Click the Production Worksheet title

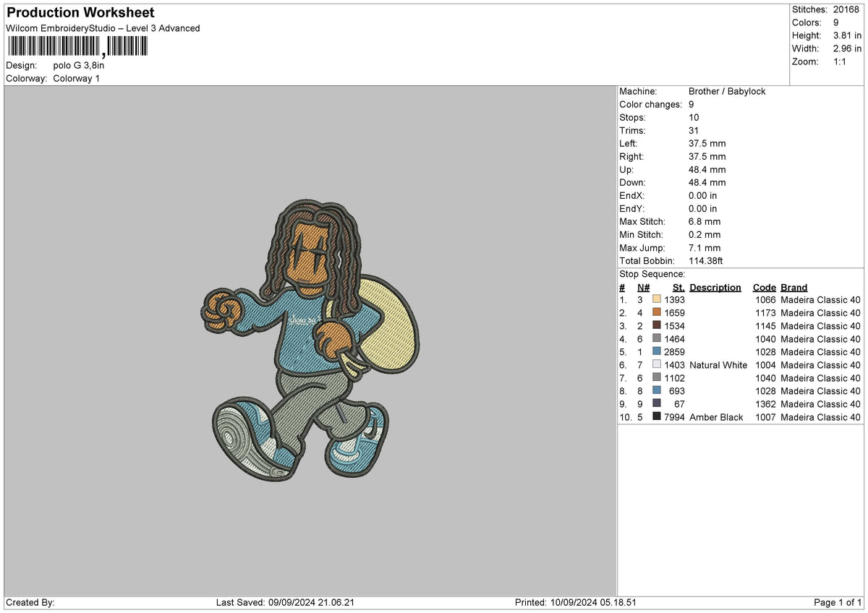(x=80, y=13)
